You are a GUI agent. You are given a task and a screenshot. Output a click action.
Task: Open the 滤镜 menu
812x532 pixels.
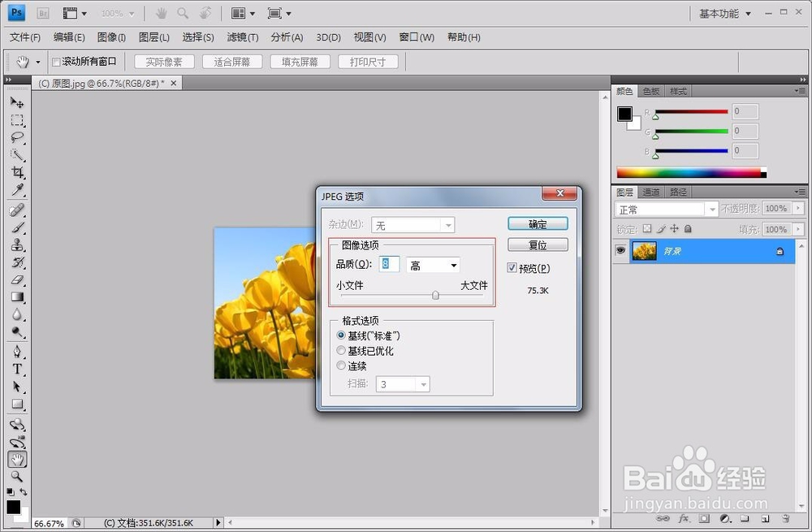point(240,37)
